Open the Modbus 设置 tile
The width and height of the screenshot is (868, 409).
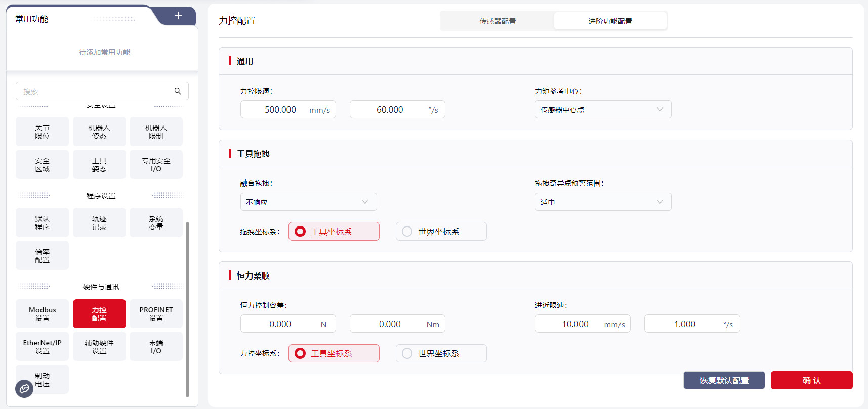point(42,314)
